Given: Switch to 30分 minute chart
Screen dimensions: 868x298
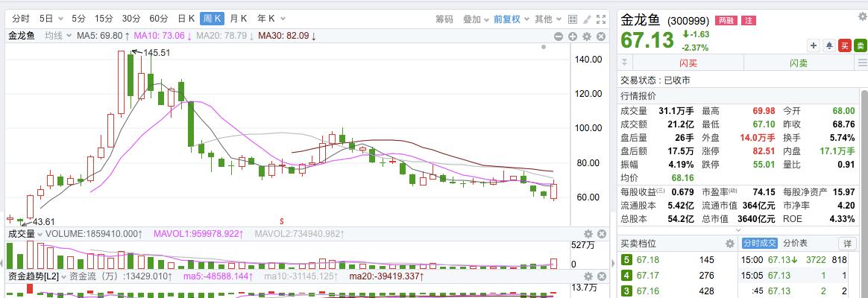Looking at the screenshot, I should 130,19.
